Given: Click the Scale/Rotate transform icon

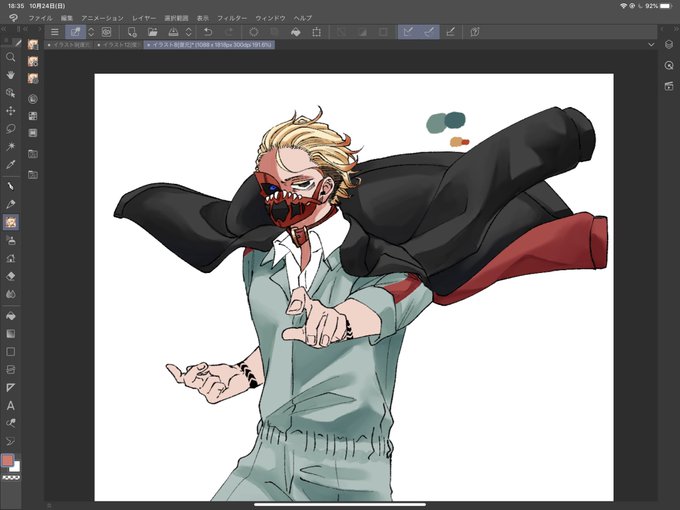Looking at the screenshot, I should 317,32.
